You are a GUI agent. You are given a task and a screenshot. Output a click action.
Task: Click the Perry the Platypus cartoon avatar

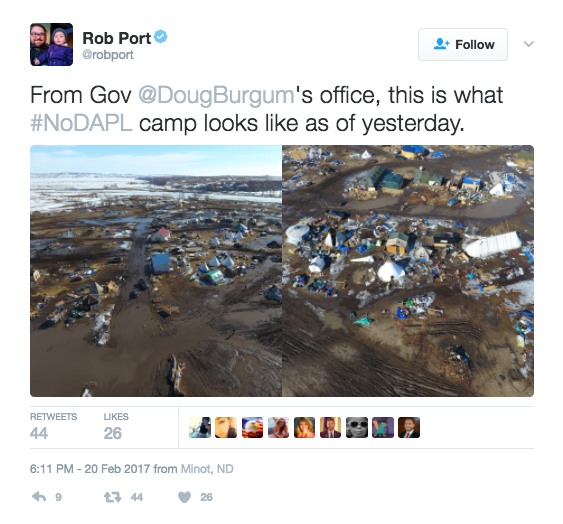(x=383, y=427)
